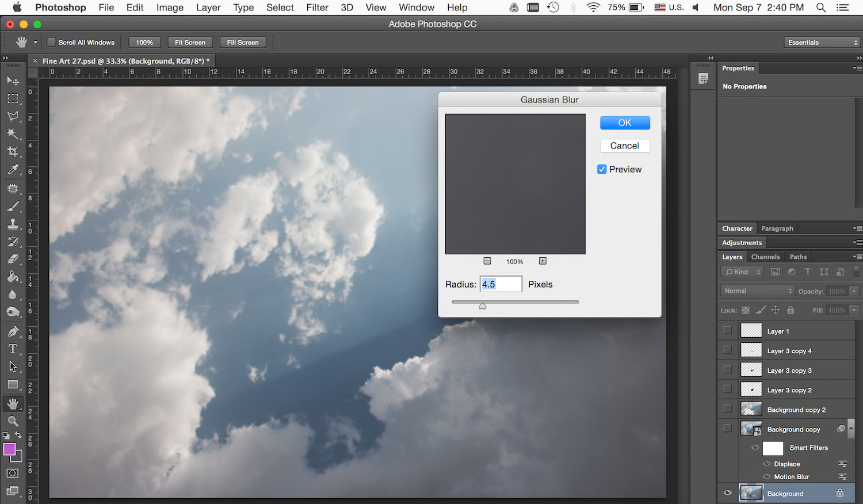Open the Filter menu
Image resolution: width=863 pixels, height=504 pixels.
click(317, 7)
